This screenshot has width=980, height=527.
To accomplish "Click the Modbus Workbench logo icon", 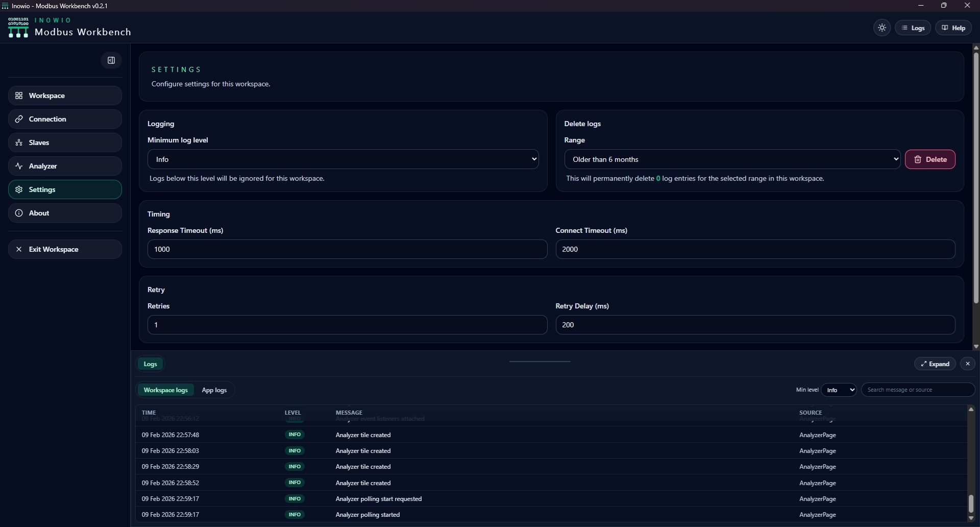I will tap(18, 28).
